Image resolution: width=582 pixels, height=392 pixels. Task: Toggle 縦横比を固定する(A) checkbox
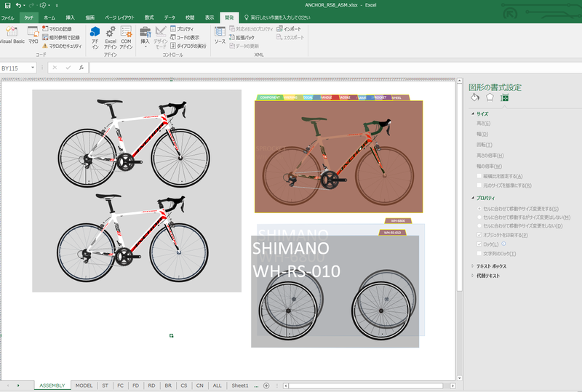click(479, 176)
